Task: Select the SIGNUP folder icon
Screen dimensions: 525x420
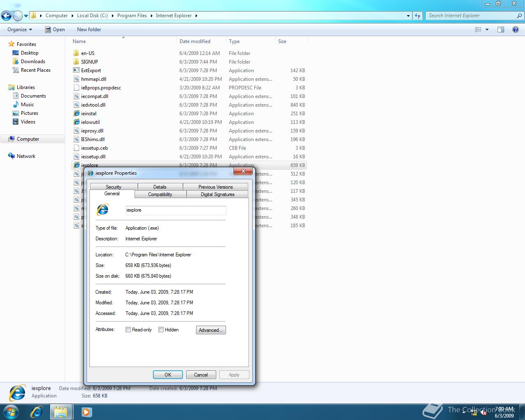Action: coord(76,62)
